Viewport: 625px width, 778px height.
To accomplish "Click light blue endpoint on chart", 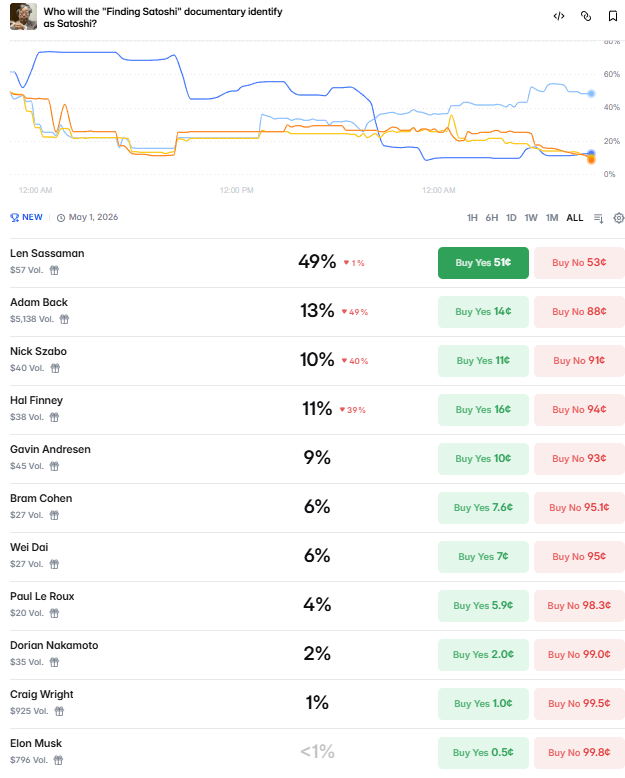I will [592, 93].
